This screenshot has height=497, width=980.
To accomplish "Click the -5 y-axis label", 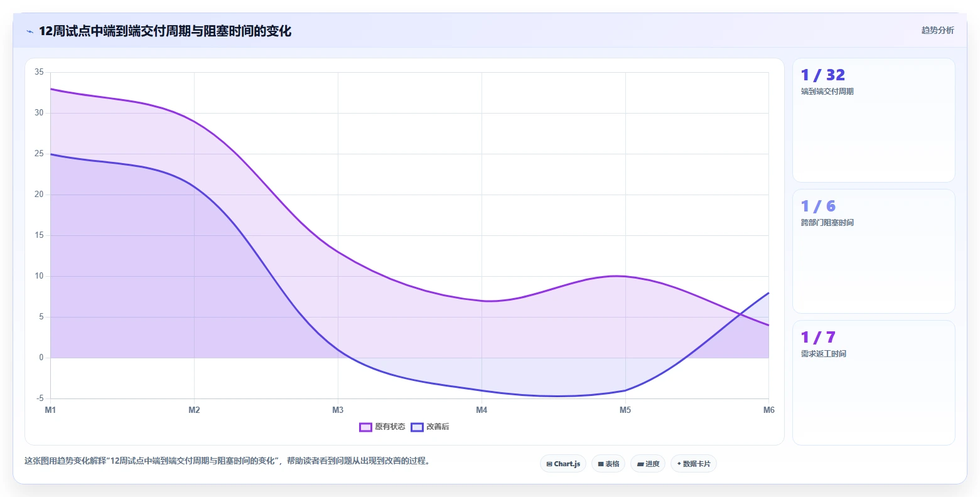I will coord(40,398).
